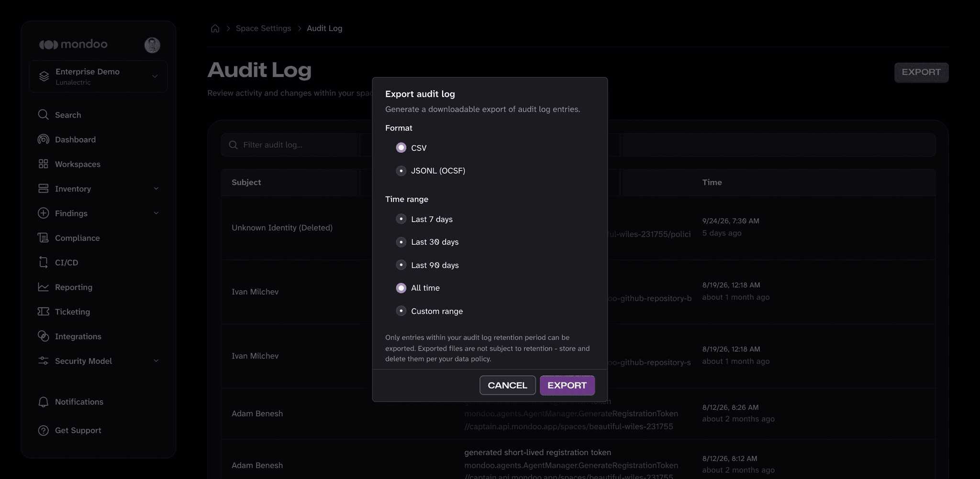Click the Reporting chart icon
This screenshot has width=980, height=479.
coord(43,287)
